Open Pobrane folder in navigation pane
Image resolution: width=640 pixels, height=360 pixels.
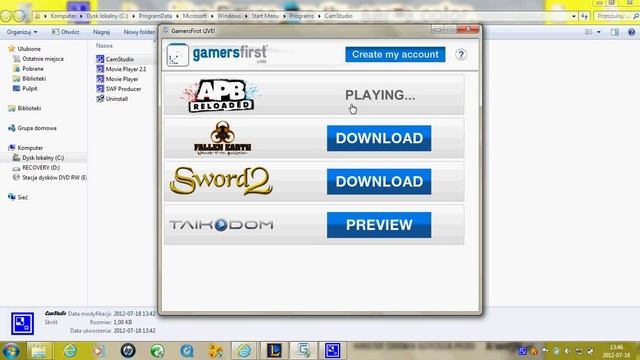28,69
